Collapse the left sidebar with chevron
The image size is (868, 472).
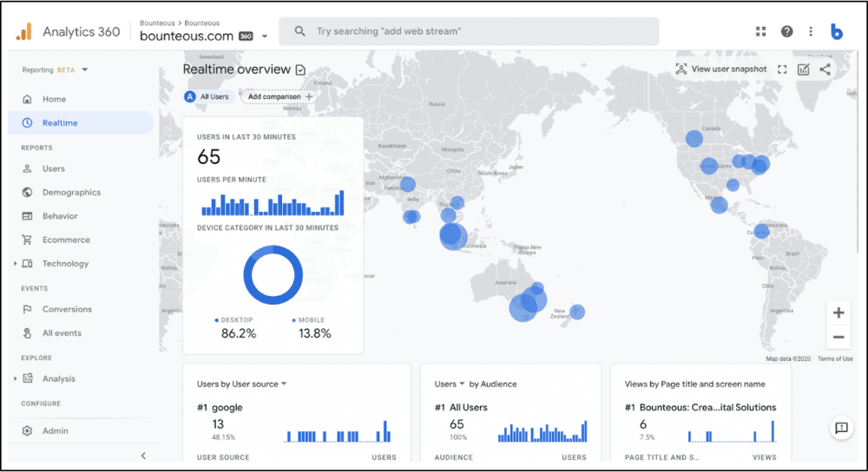point(143,456)
